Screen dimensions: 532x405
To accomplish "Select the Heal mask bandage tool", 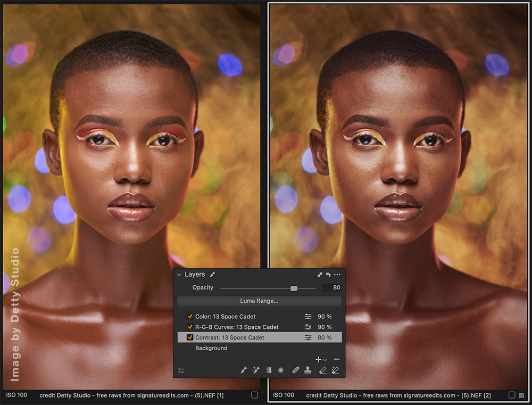I will coord(296,370).
